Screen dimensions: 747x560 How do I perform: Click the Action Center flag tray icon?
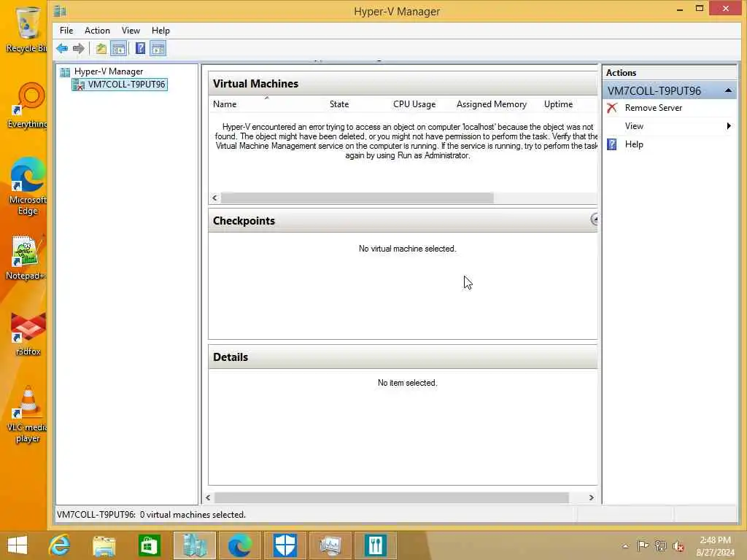coord(643,545)
